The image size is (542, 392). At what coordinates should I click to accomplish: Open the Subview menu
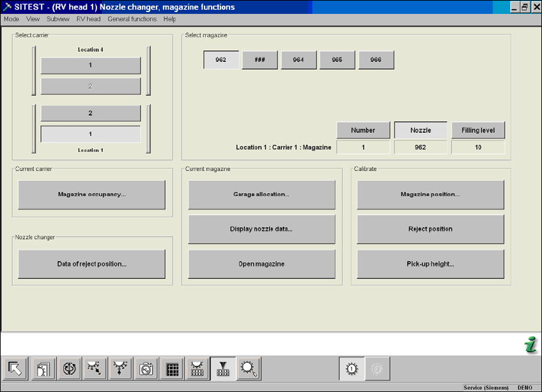click(58, 19)
